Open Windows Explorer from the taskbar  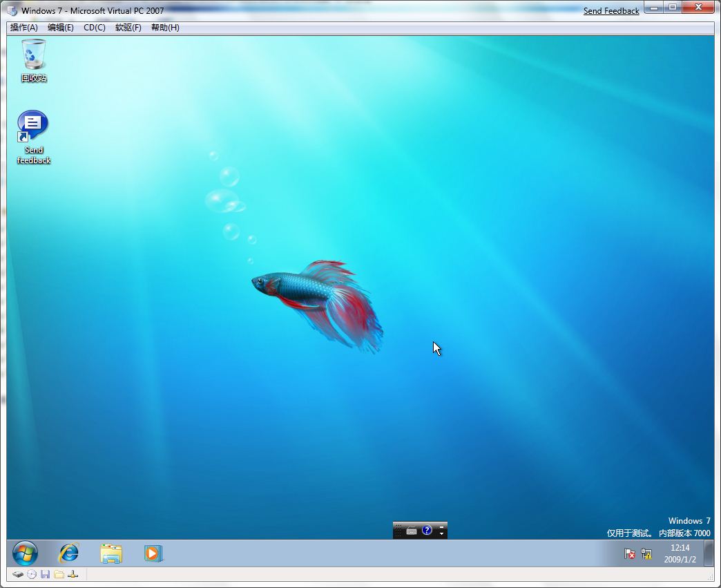click(111, 553)
